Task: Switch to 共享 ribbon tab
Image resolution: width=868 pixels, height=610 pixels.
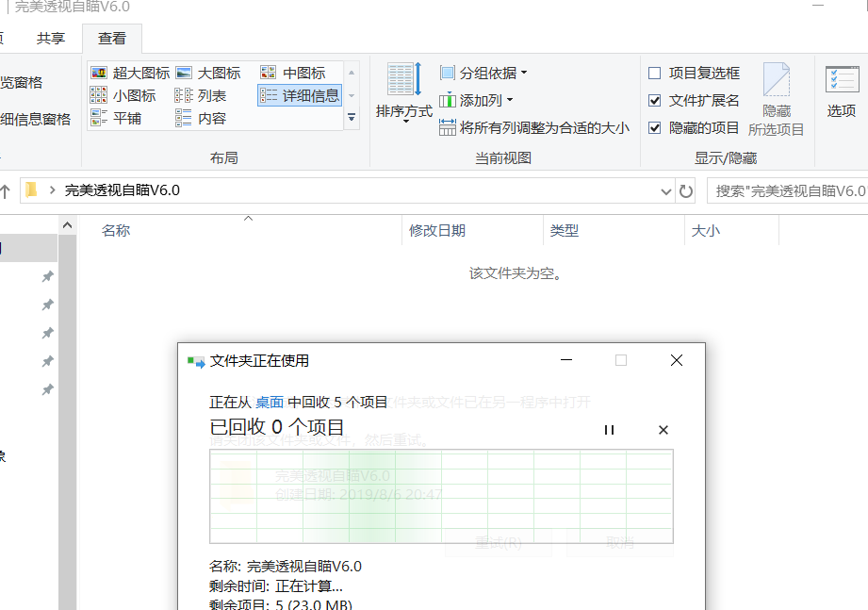Action: point(51,39)
